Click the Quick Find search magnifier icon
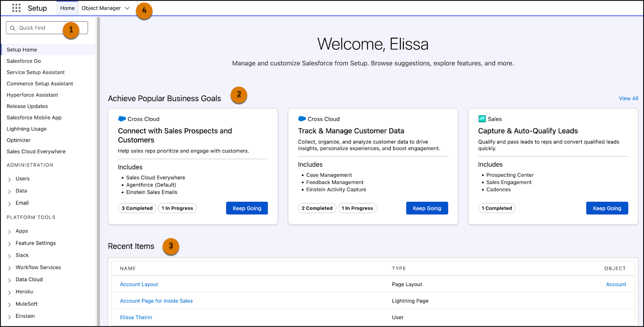644x327 pixels. 13,28
